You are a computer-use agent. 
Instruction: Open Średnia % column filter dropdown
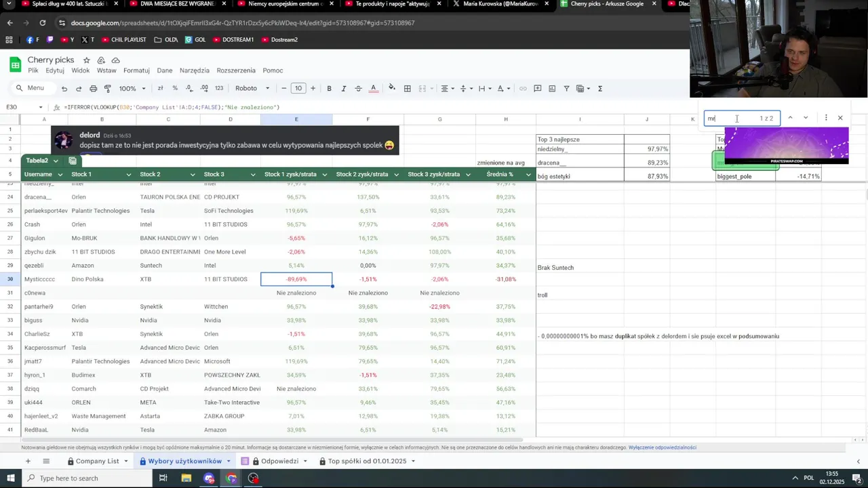point(530,174)
